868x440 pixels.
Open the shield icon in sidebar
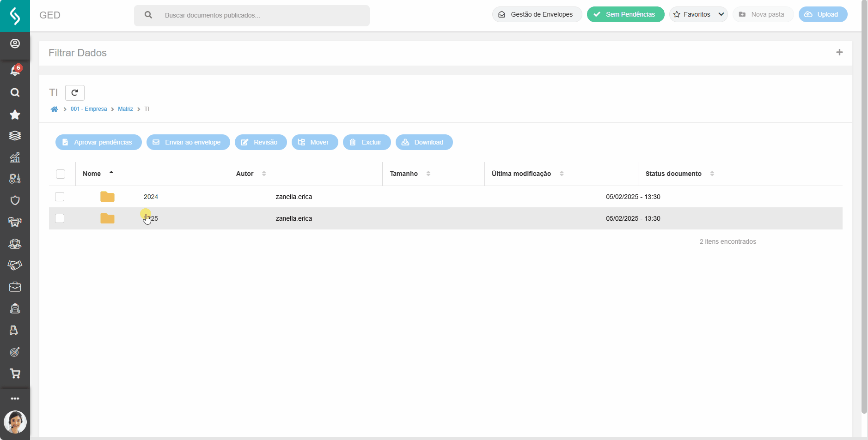(x=15, y=200)
